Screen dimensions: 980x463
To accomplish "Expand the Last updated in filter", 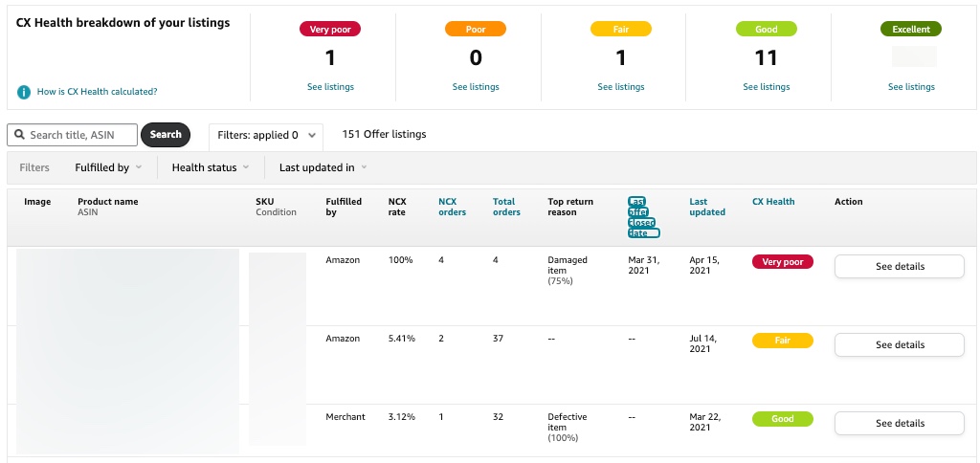I will 323,167.
